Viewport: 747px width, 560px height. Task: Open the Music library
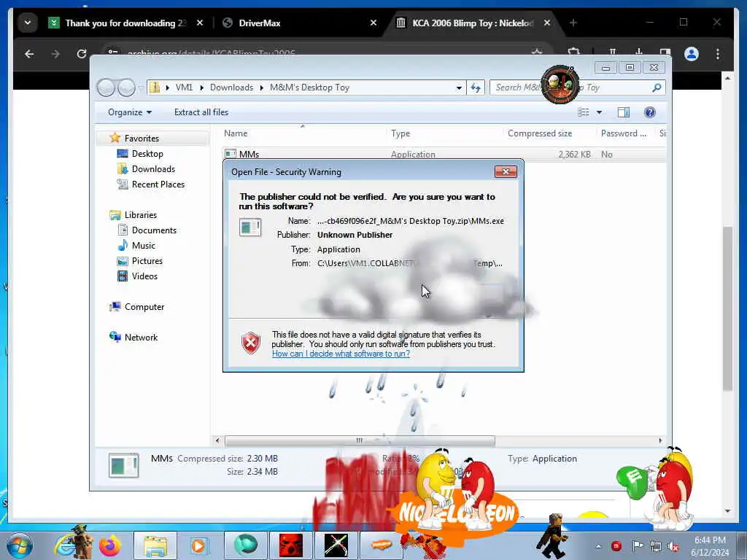(x=144, y=246)
